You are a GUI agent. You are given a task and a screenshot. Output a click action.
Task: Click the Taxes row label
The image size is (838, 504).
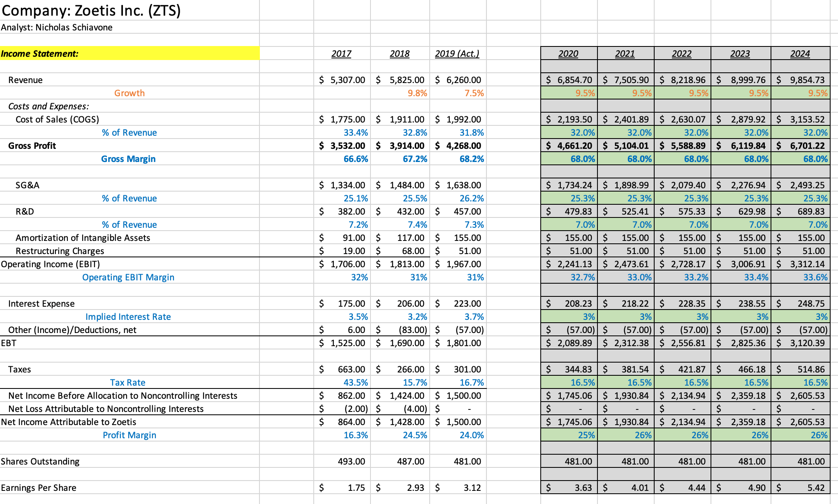coord(19,370)
